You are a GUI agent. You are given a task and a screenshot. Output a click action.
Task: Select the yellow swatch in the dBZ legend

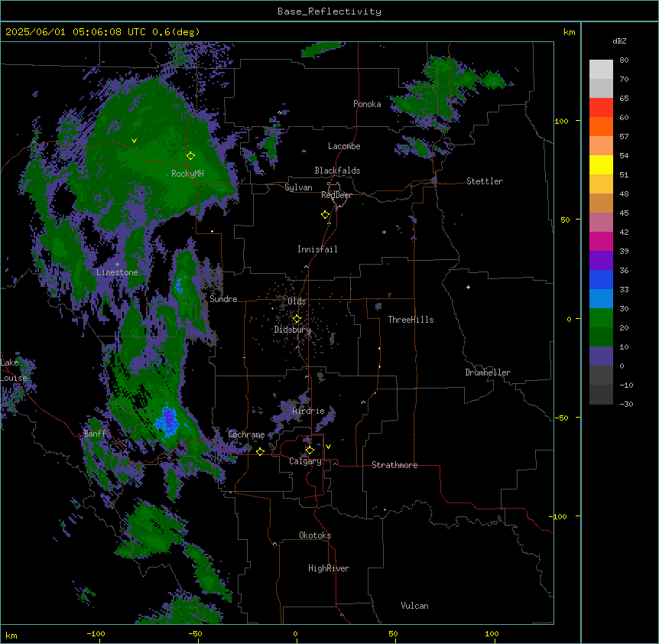[601, 164]
